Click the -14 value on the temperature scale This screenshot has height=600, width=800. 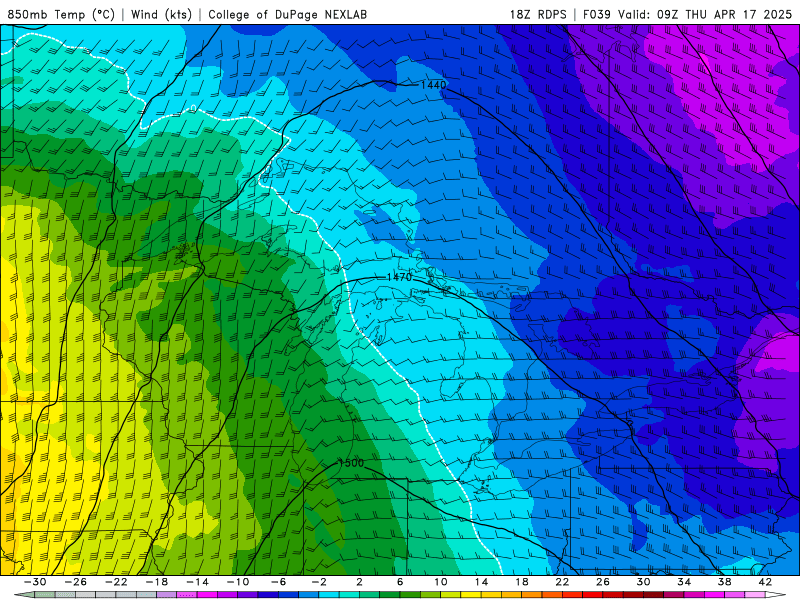point(197,582)
